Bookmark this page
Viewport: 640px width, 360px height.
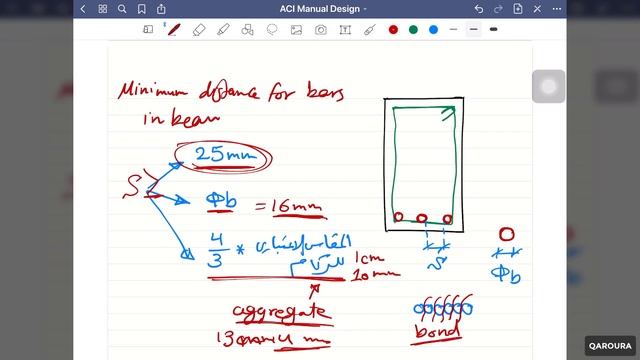[142, 9]
